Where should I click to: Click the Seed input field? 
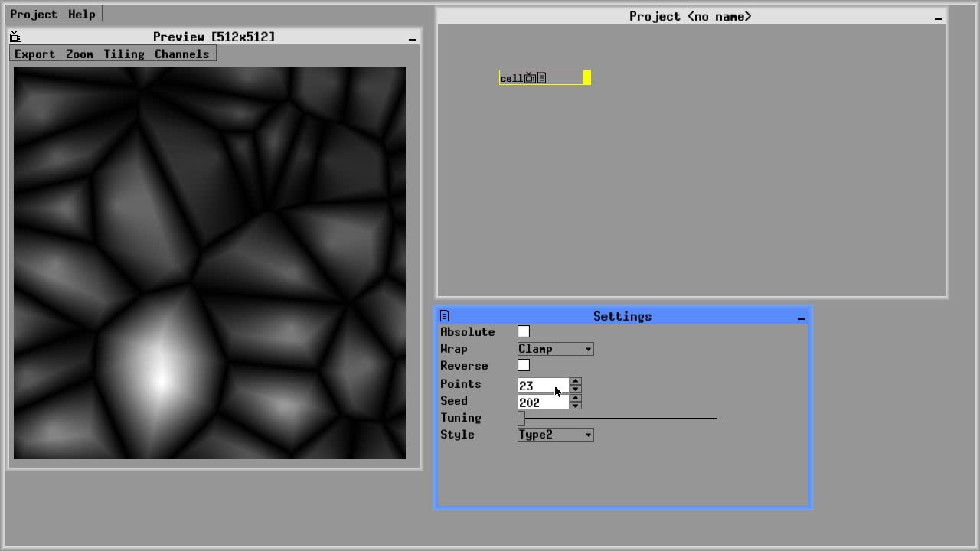543,403
